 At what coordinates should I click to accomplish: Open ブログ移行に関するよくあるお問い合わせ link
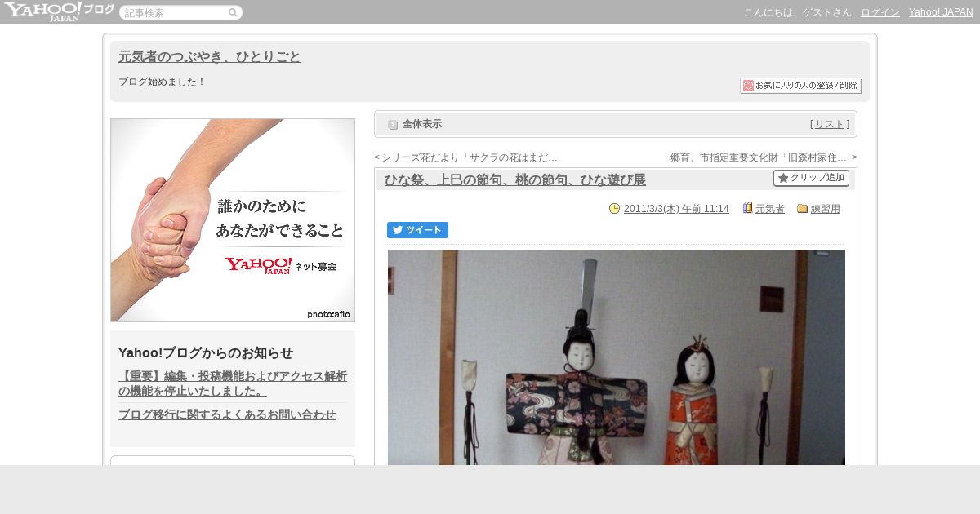tap(227, 414)
